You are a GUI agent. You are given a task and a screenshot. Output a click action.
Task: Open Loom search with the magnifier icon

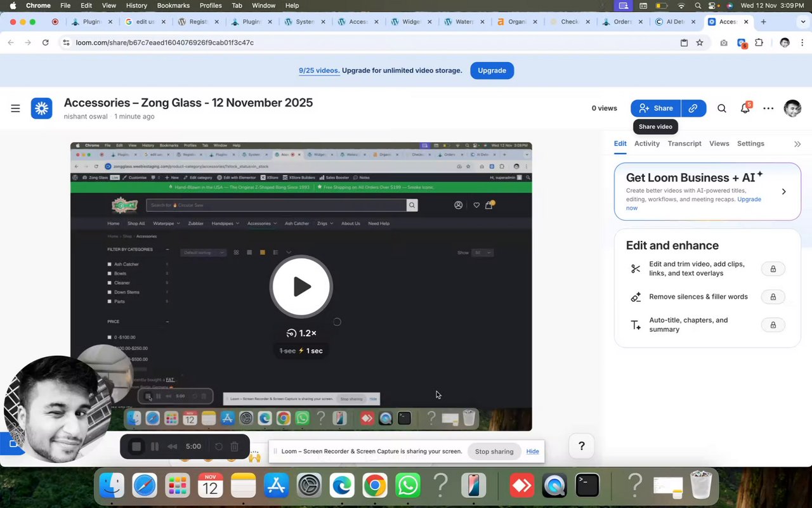point(722,108)
